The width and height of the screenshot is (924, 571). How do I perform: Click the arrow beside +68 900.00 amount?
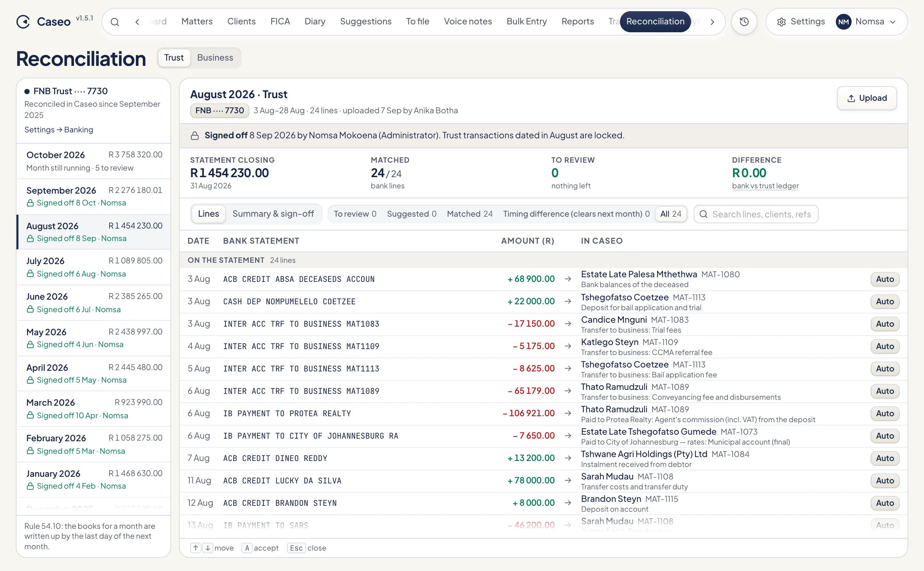point(568,279)
